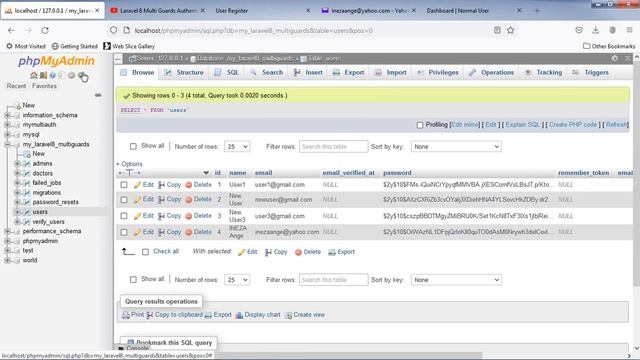640x360 pixels.
Task: Click the green reload navigation icon
Action: 82,75
